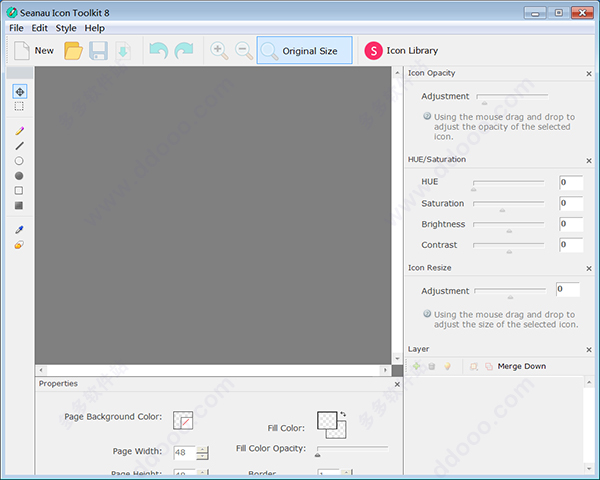The image size is (600, 480).
Task: Close the Properties panel
Action: 397,384
